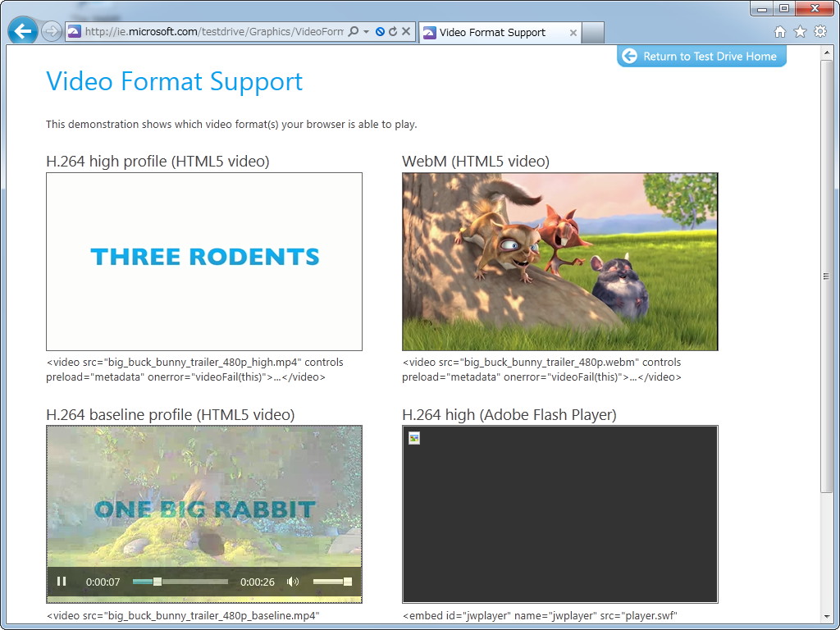Click the H.264 high (Adobe Flash Player) label
This screenshot has height=630, width=840.
click(x=509, y=414)
